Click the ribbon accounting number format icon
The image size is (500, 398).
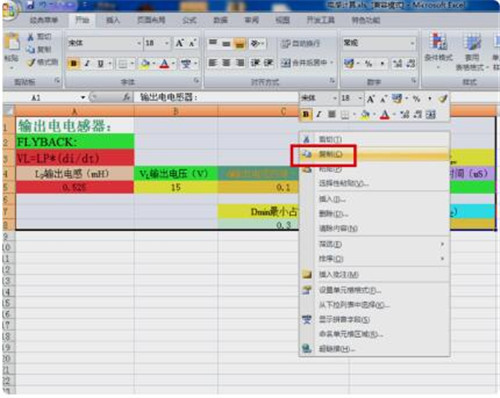349,63
